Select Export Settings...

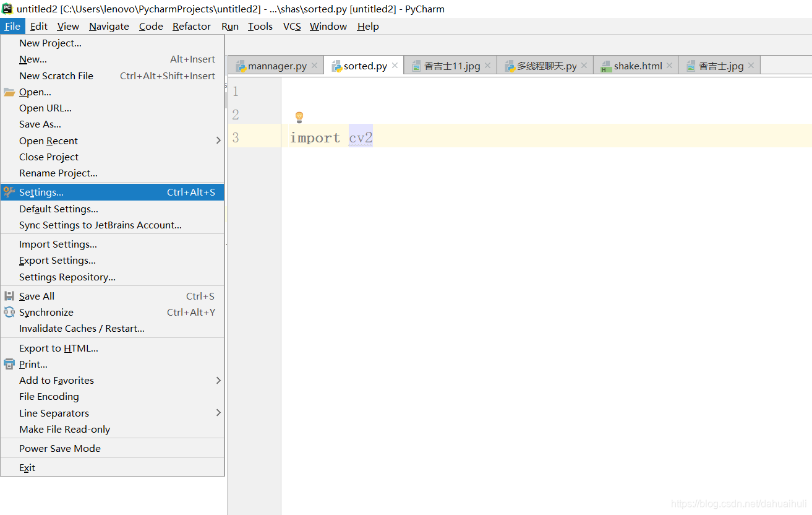tap(112, 260)
